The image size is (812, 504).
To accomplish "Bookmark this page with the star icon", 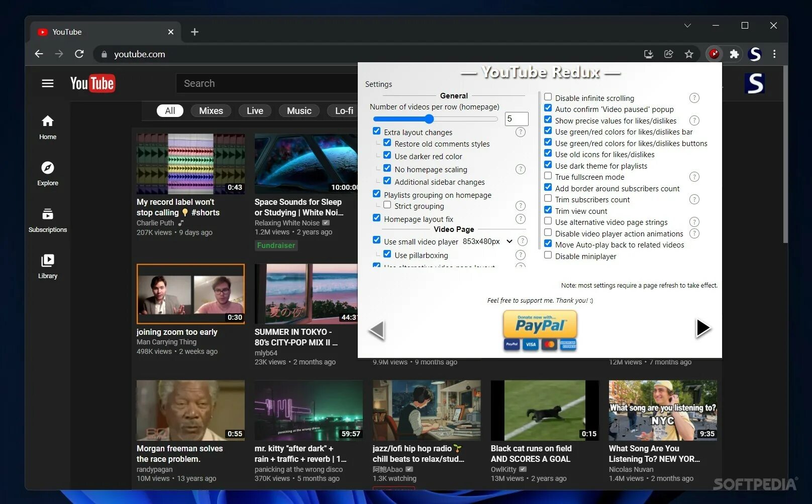I will pyautogui.click(x=689, y=54).
